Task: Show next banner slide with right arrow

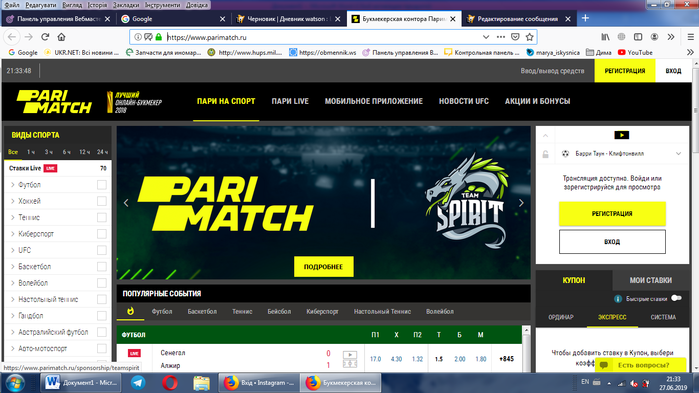Action: [x=521, y=203]
